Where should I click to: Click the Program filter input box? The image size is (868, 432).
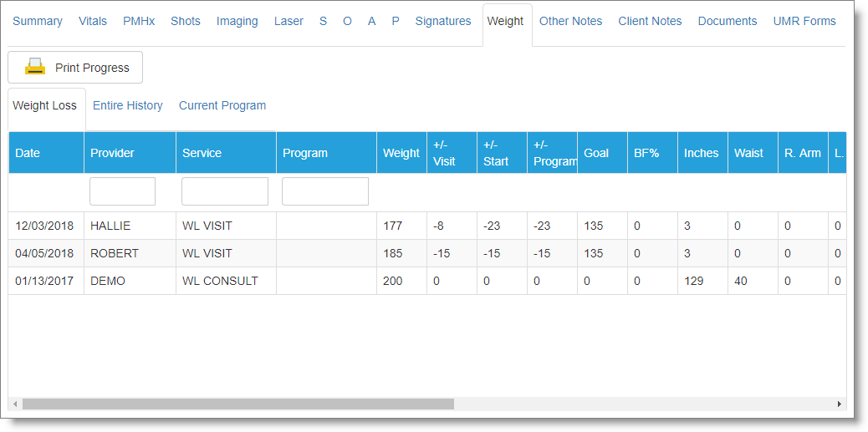click(x=325, y=191)
